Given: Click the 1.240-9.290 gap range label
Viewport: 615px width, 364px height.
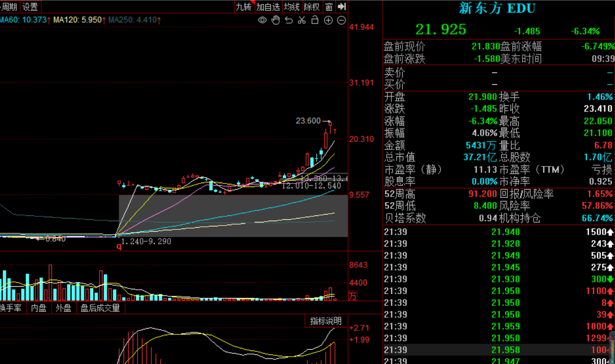Looking at the screenshot, I should (x=146, y=241).
